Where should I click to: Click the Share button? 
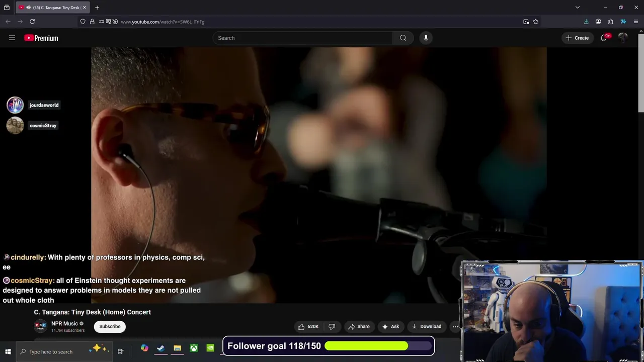point(359,327)
